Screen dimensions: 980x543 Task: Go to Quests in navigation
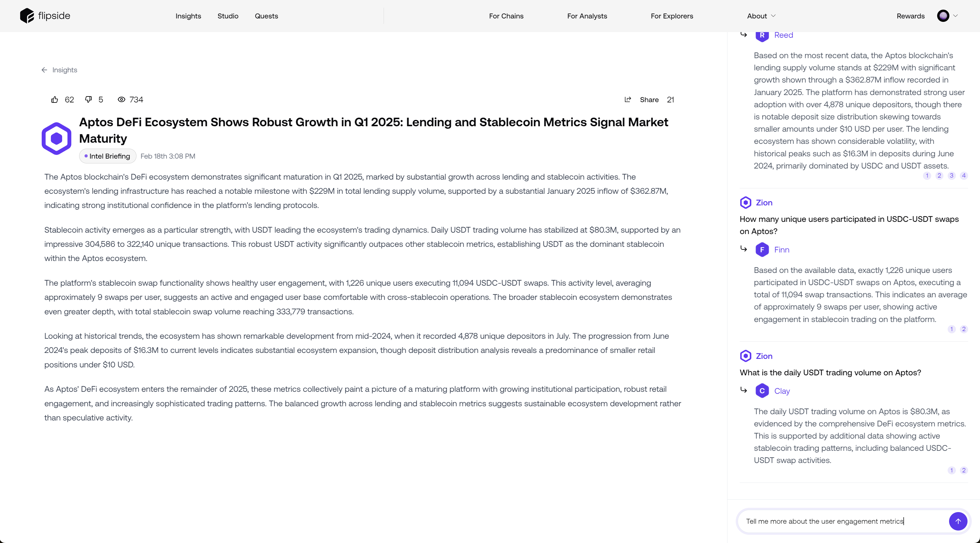click(266, 16)
